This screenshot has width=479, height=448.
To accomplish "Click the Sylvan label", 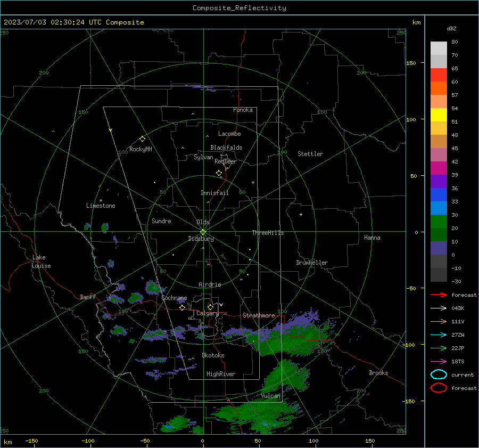I will (203, 157).
